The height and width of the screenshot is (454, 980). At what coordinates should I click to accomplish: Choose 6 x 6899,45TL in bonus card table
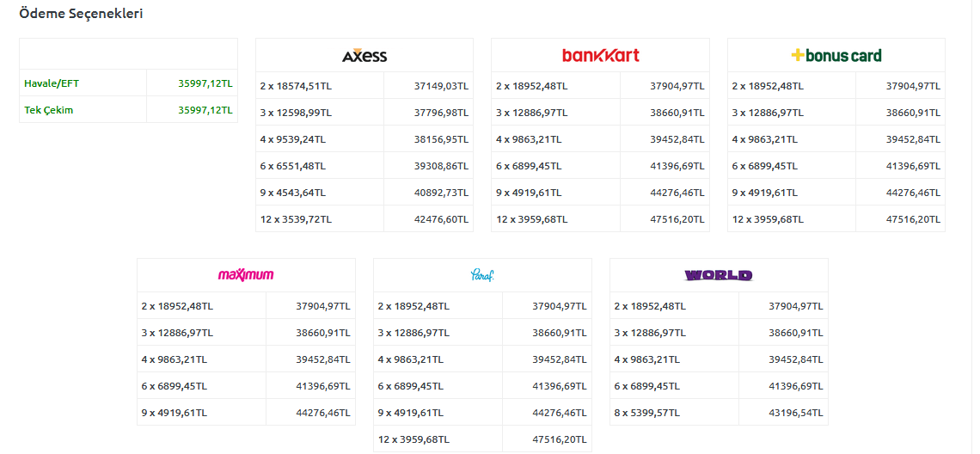(x=765, y=166)
